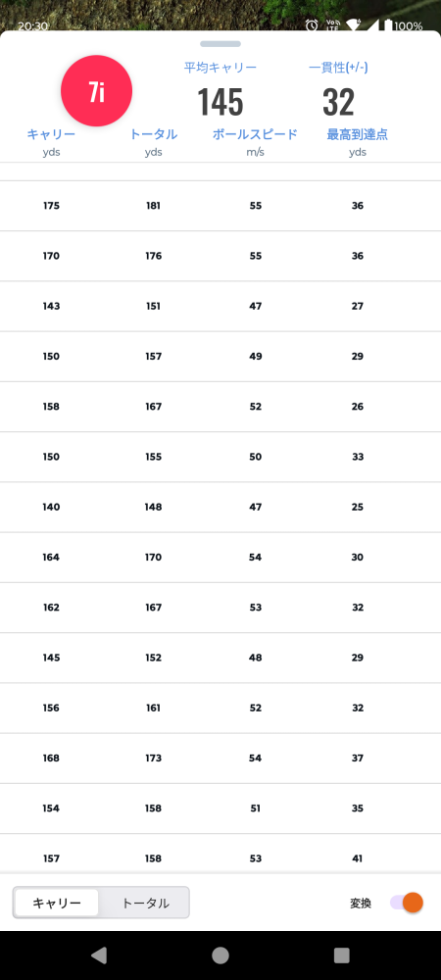
Task: Select the キャリー segment at bottom
Action: tap(57, 903)
